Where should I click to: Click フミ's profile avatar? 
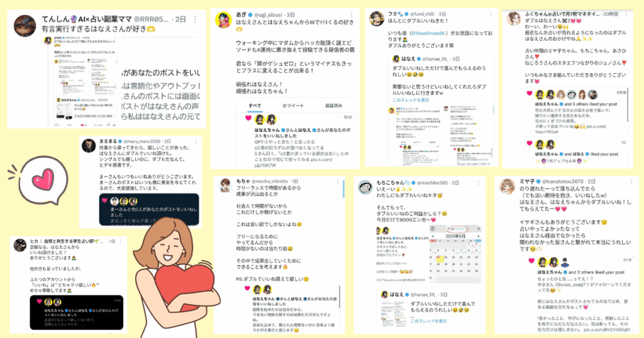377,19
